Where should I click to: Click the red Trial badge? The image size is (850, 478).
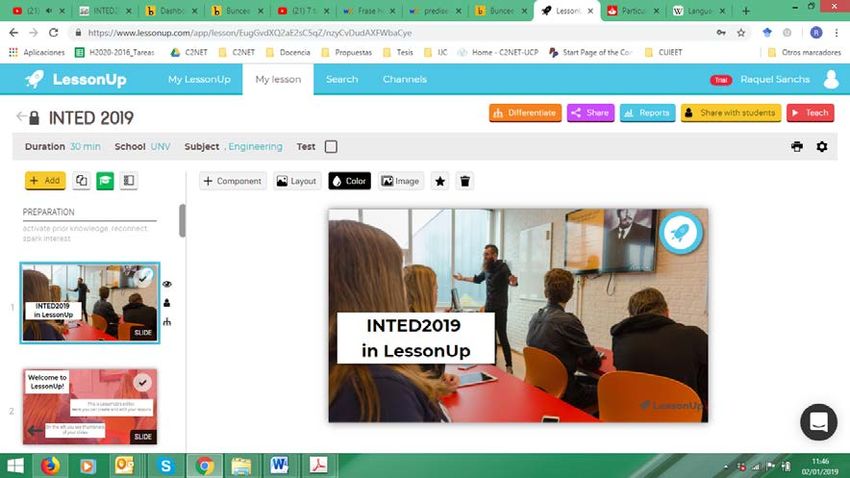721,80
